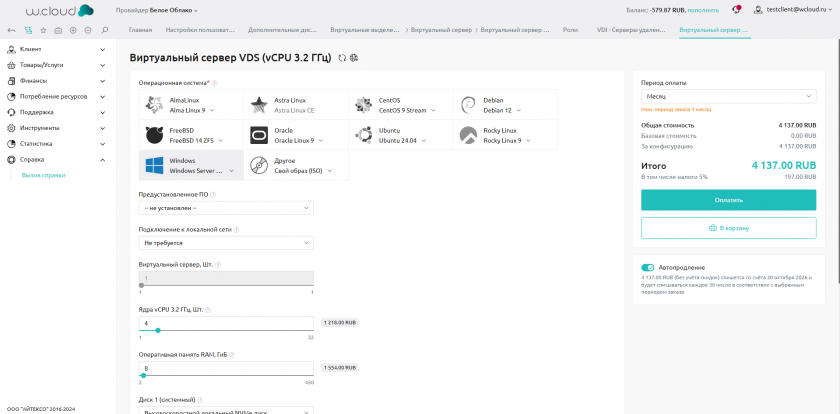Switch to the Роли tab
The image size is (840, 414).
pos(570,30)
